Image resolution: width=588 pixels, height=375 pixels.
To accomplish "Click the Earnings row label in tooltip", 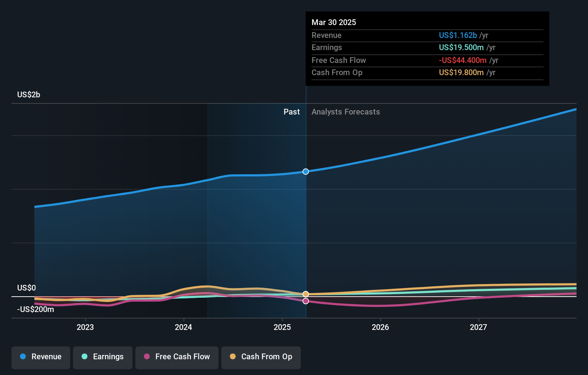I will click(327, 47).
